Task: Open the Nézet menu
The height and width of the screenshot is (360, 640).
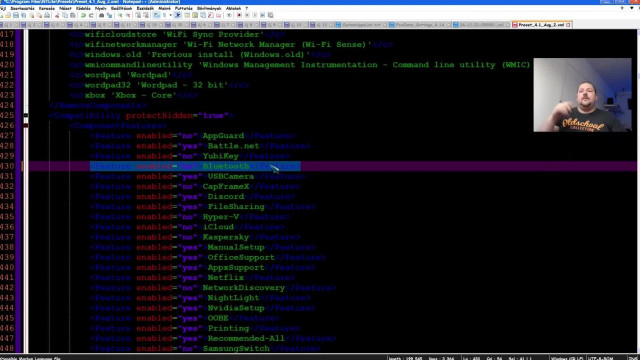Action: [x=65, y=8]
